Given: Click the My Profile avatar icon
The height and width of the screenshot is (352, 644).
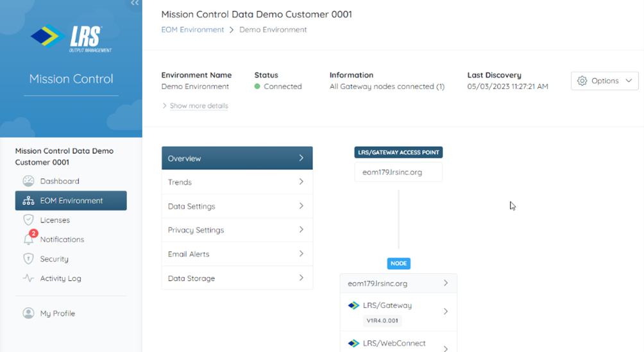Looking at the screenshot, I should 28,313.
